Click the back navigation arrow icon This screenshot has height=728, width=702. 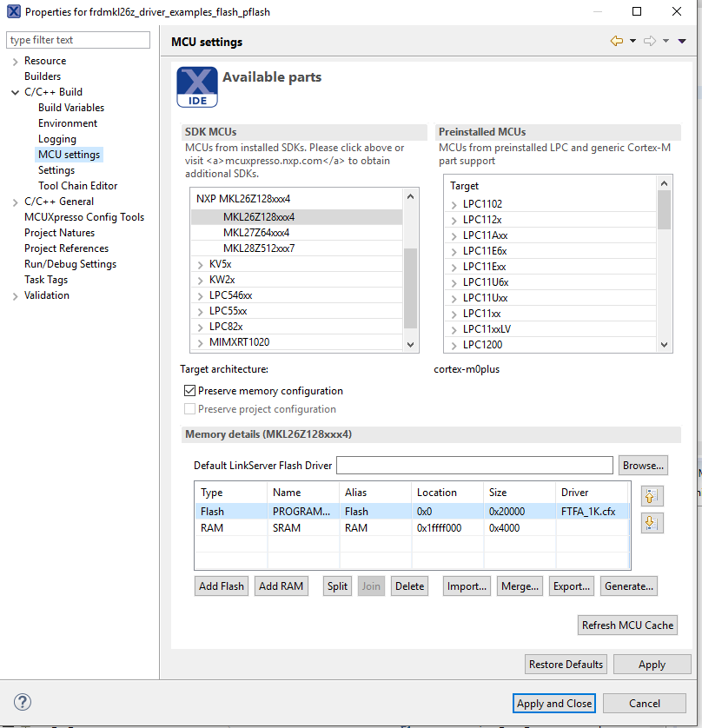617,41
